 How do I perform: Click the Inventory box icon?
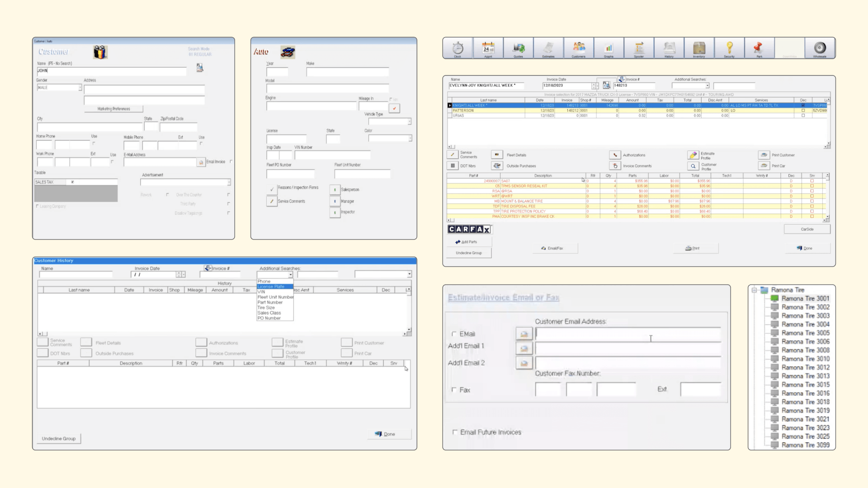pos(699,48)
